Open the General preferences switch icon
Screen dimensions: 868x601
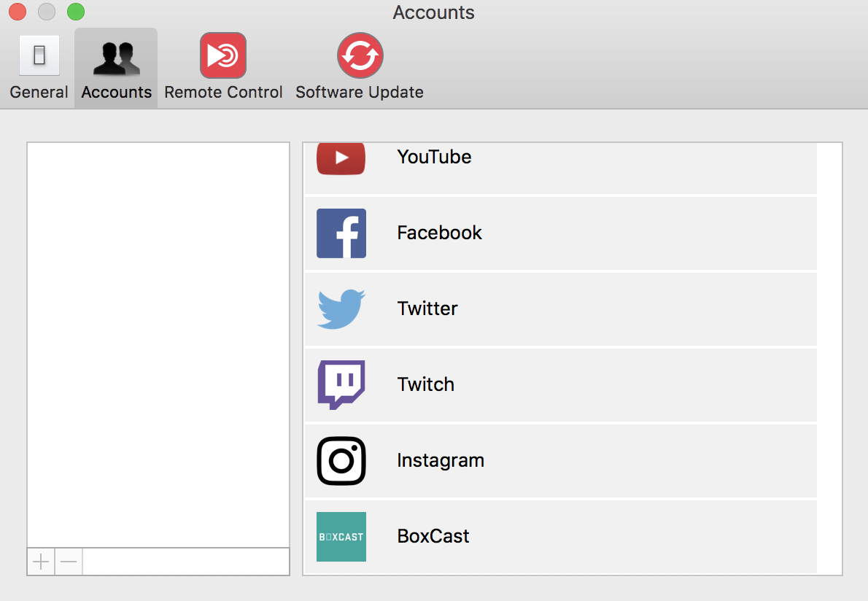pyautogui.click(x=39, y=55)
